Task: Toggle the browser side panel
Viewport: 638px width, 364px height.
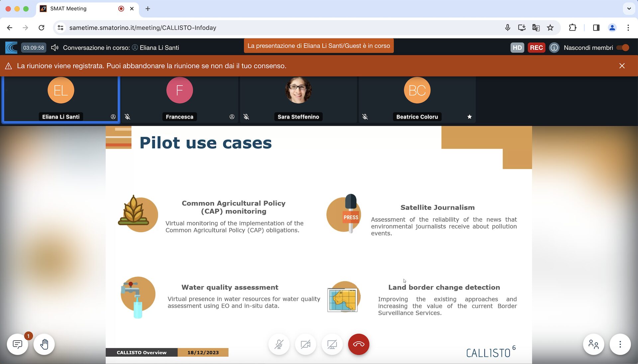Action: point(596,28)
